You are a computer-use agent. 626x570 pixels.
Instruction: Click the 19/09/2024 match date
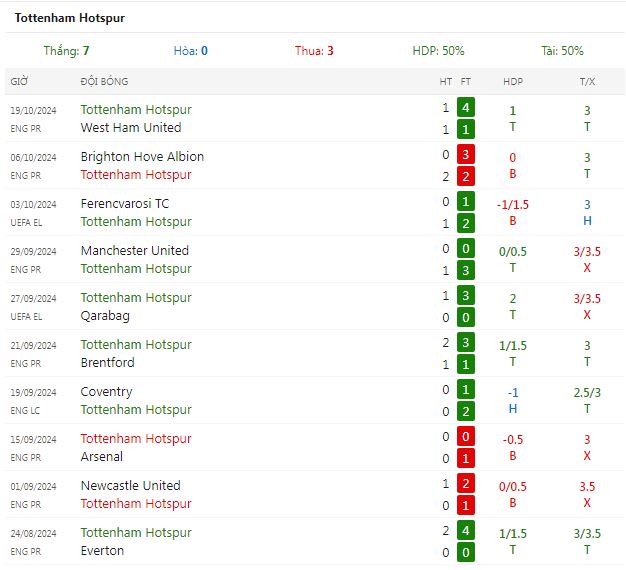click(x=34, y=393)
